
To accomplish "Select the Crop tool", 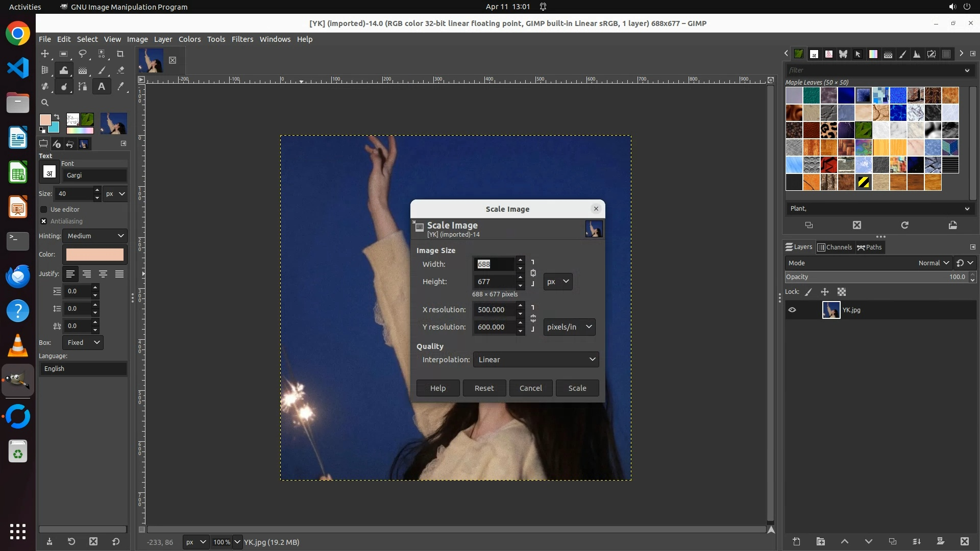I will (120, 54).
